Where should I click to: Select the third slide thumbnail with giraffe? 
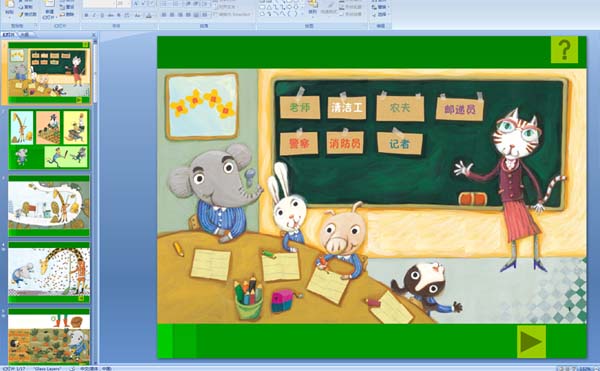(49, 206)
